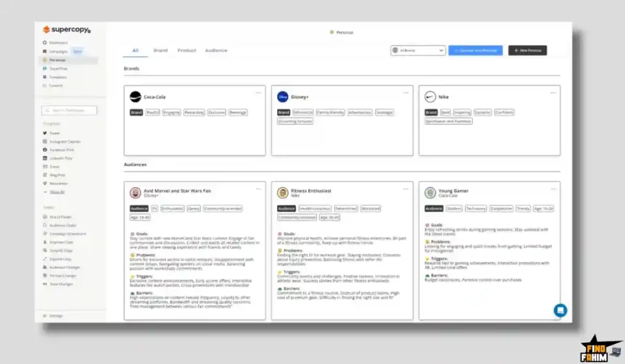Open the options menu on the Nike card
This screenshot has height=364, width=625.
(554, 92)
